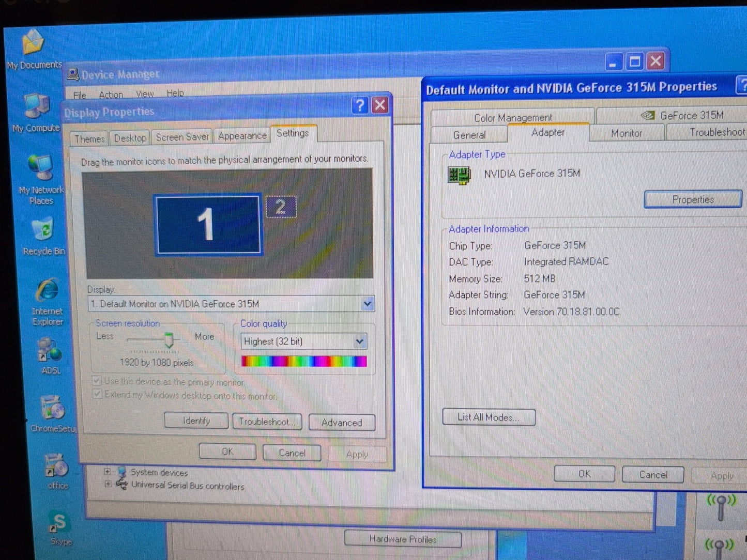Switch to the Appearance tab
The width and height of the screenshot is (747, 560).
(242, 136)
